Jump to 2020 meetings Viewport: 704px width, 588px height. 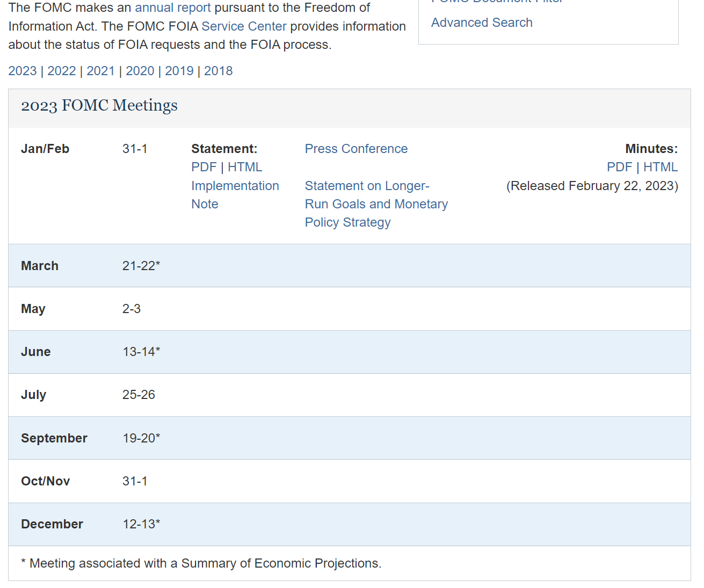pos(140,71)
